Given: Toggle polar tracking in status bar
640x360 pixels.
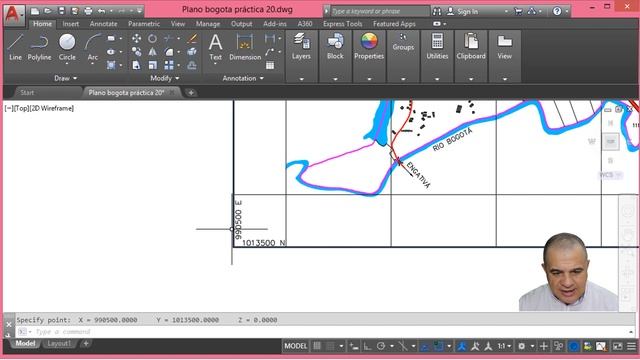Looking at the screenshot, I should coord(380,346).
